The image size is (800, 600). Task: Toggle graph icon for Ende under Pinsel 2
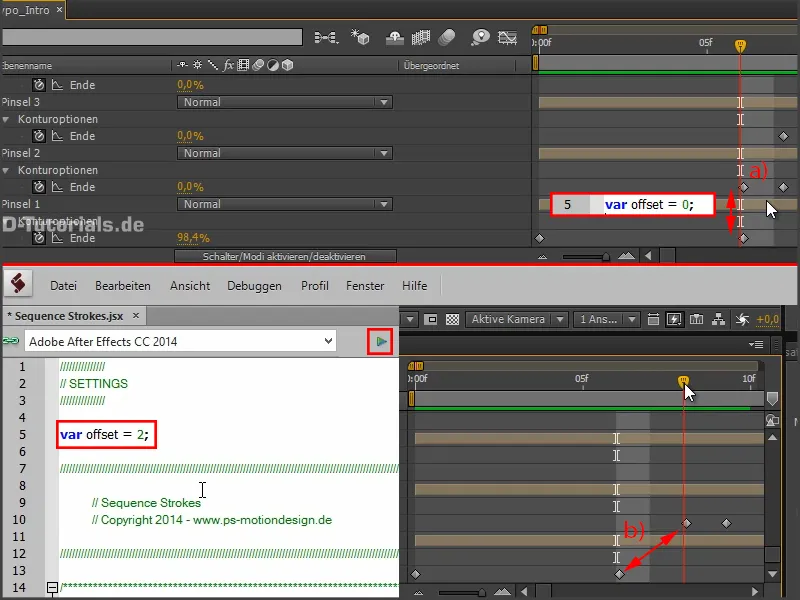(57, 187)
